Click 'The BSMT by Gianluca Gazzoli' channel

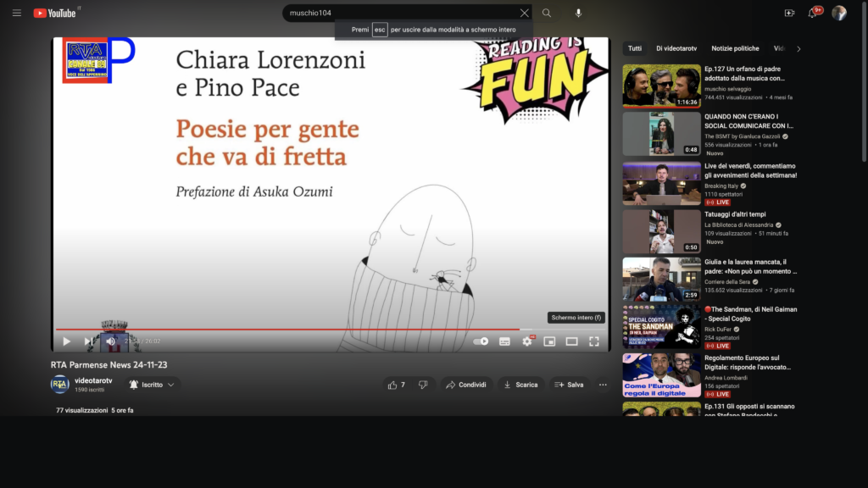point(743,136)
